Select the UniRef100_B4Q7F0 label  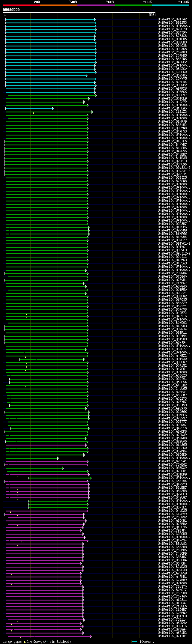172,141
